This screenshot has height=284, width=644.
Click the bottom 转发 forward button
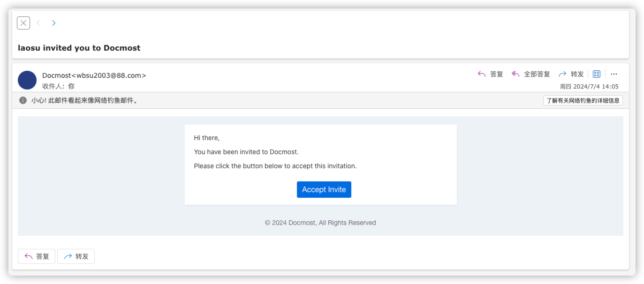pos(76,256)
